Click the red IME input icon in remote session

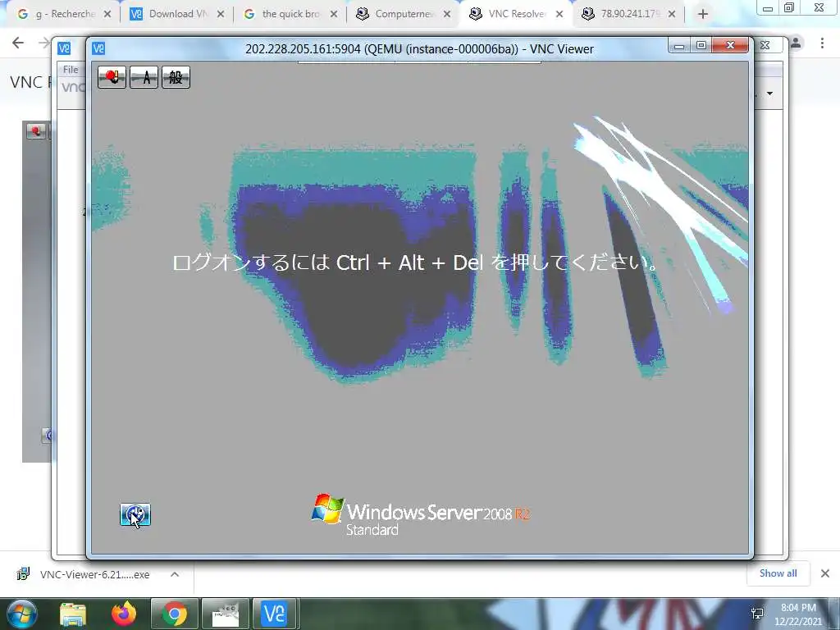[x=112, y=77]
